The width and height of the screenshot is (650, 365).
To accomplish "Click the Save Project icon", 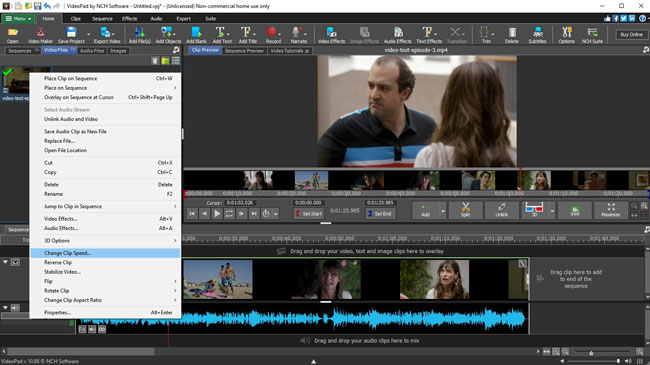I will 71,35.
